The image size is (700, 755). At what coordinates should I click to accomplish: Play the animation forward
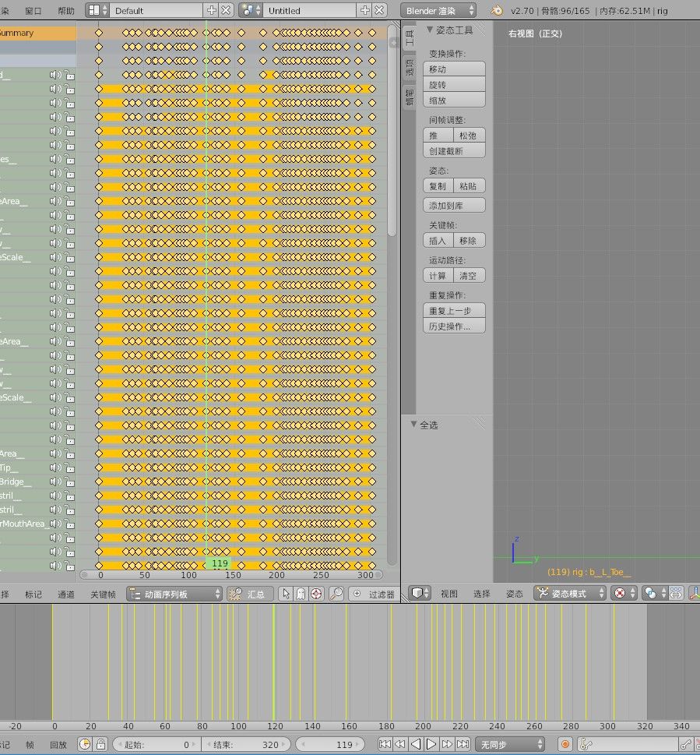(431, 744)
